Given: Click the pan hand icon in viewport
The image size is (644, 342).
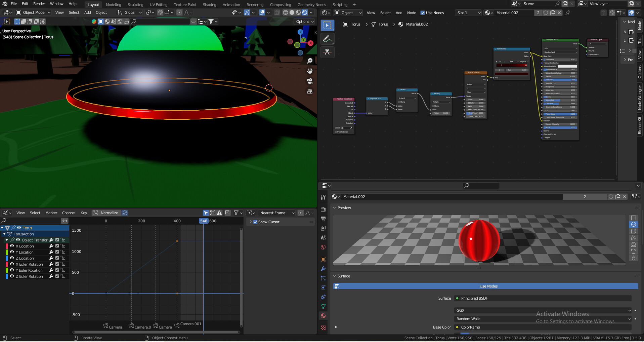Looking at the screenshot, I should click(x=310, y=71).
